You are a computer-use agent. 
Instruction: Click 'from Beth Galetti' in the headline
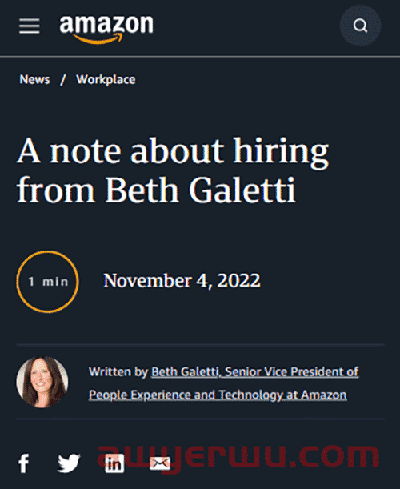tap(156, 190)
